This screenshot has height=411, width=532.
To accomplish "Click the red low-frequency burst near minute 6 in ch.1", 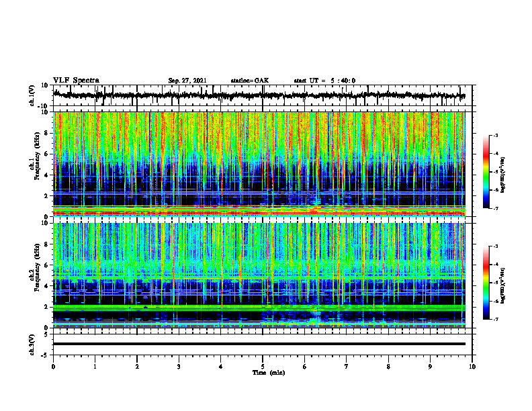I will tap(314, 212).
